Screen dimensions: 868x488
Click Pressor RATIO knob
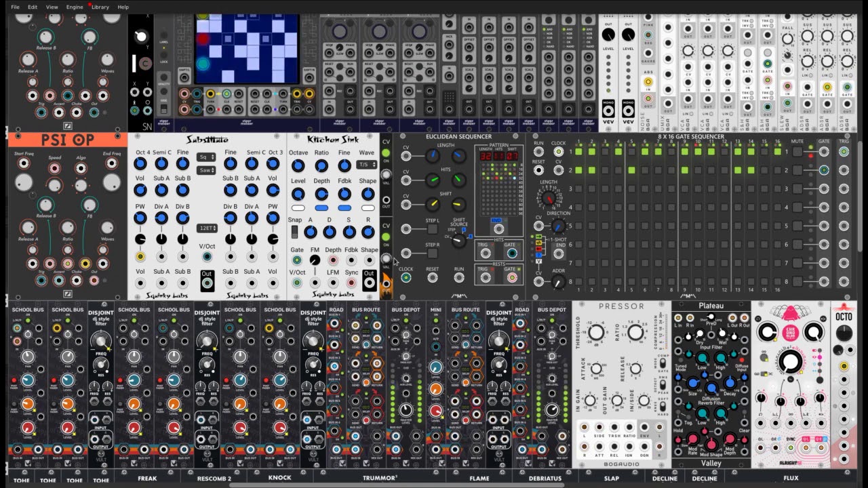[x=635, y=331]
